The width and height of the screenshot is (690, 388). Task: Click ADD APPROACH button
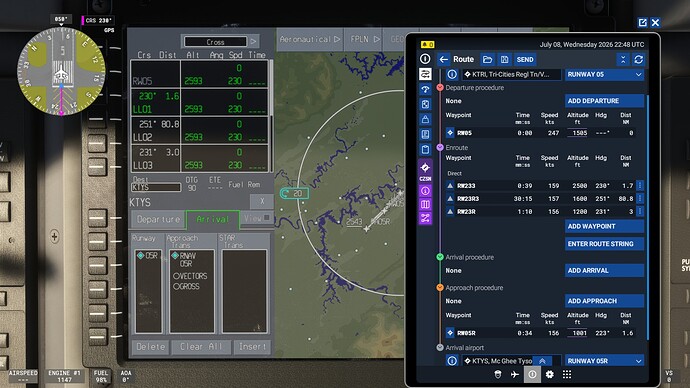click(x=604, y=301)
